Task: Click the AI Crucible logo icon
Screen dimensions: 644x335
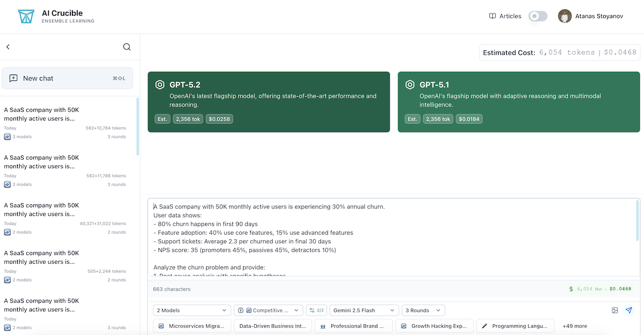Action: [x=26, y=17]
